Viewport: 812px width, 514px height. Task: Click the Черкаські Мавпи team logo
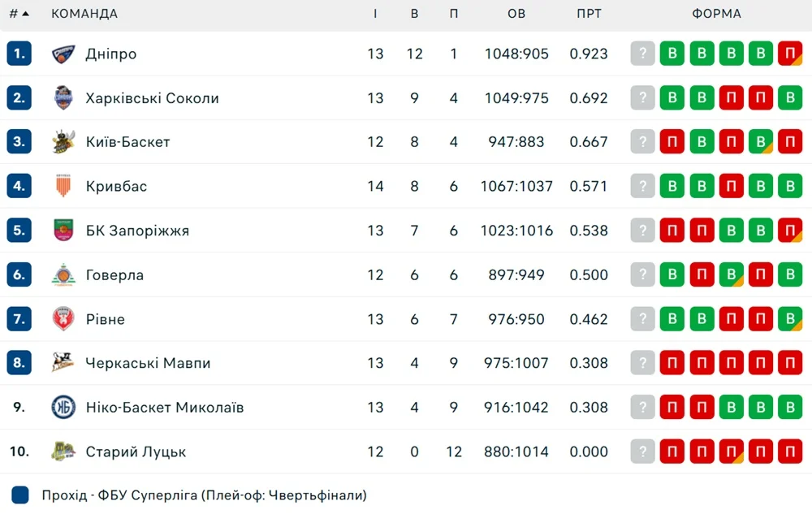pos(63,363)
